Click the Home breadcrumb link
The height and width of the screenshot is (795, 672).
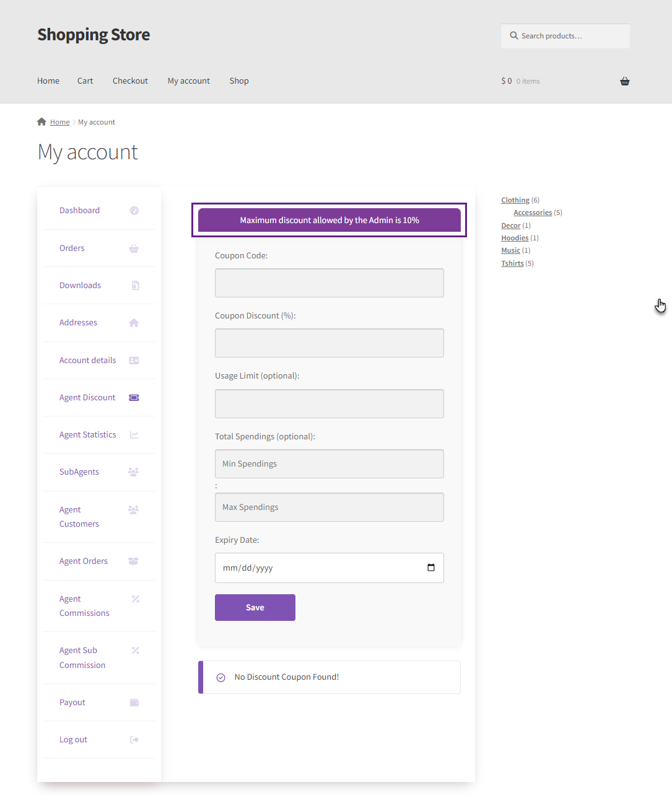click(59, 122)
